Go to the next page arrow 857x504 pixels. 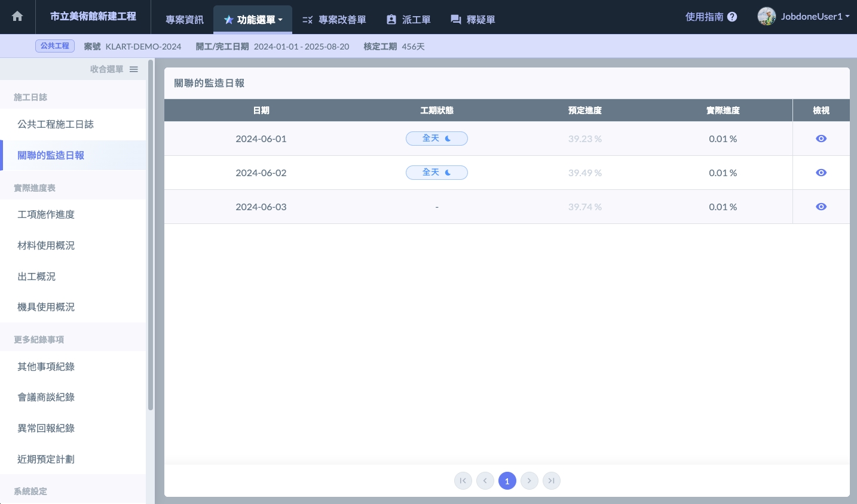(x=529, y=481)
